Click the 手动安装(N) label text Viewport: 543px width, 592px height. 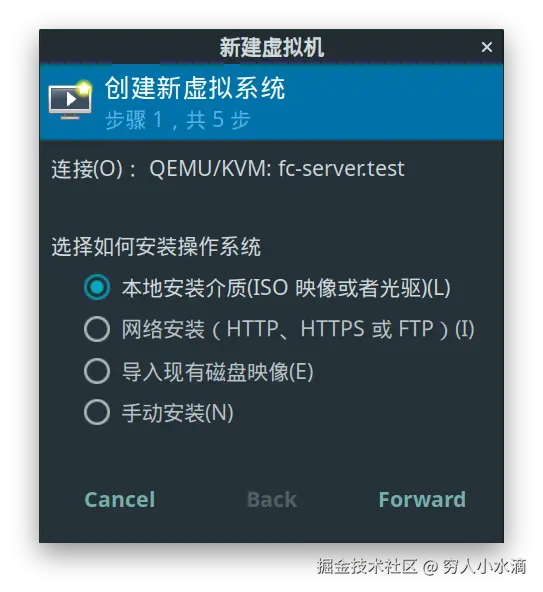point(177,413)
